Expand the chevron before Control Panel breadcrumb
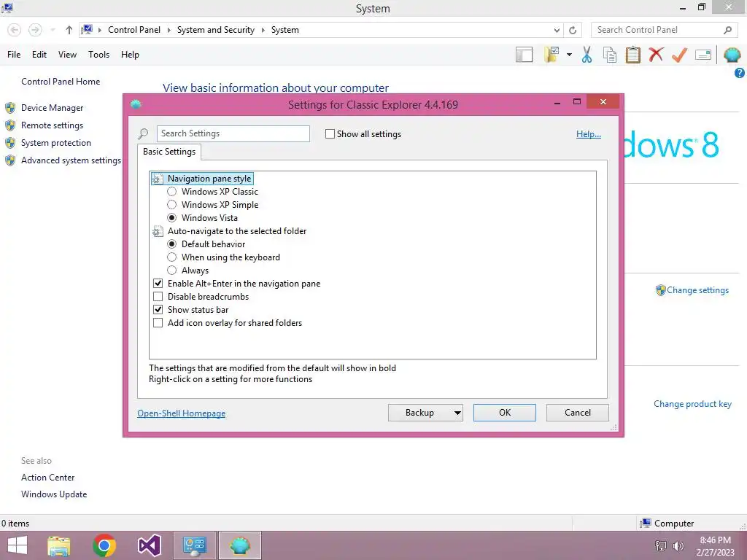The image size is (747, 560). tap(100, 30)
